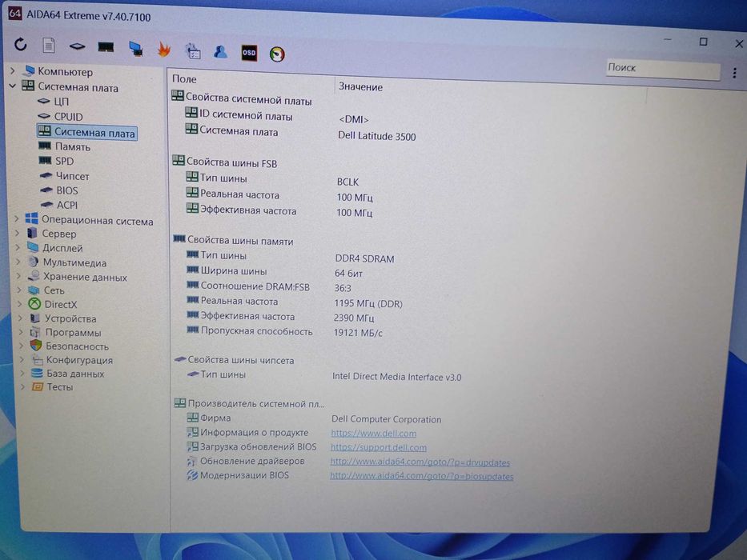Open the biosupdates aida64 link
Image resolution: width=747 pixels, height=560 pixels.
[422, 476]
